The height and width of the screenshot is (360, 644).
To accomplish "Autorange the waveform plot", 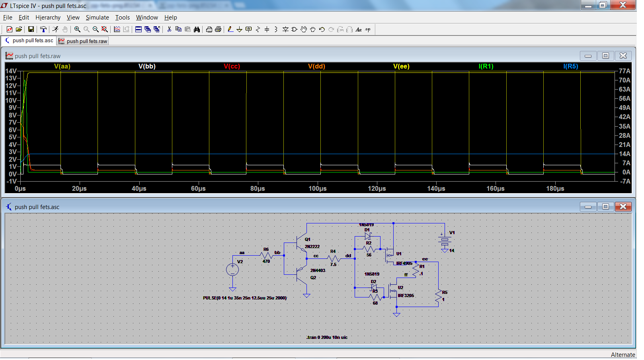I will (117, 29).
